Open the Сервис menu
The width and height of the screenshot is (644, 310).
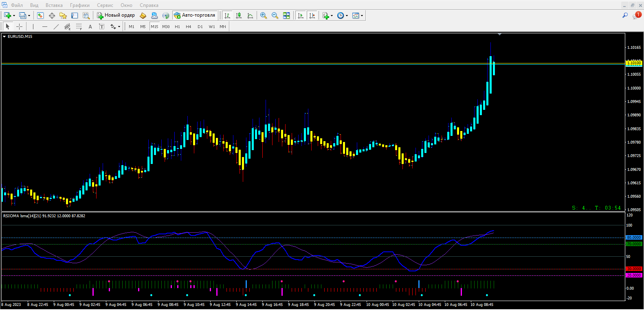(x=105, y=5)
